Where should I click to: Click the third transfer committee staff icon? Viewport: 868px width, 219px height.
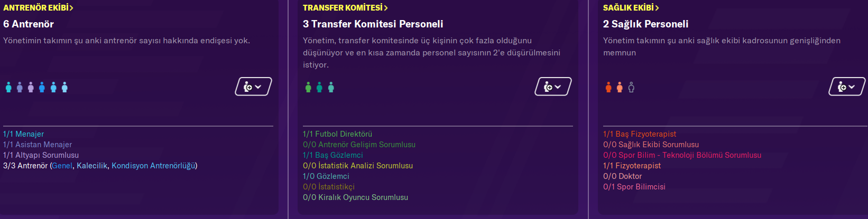pyautogui.click(x=331, y=87)
